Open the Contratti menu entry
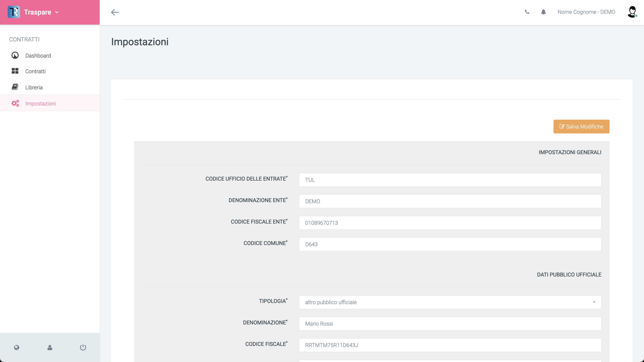This screenshot has width=644, height=362. pyautogui.click(x=35, y=71)
